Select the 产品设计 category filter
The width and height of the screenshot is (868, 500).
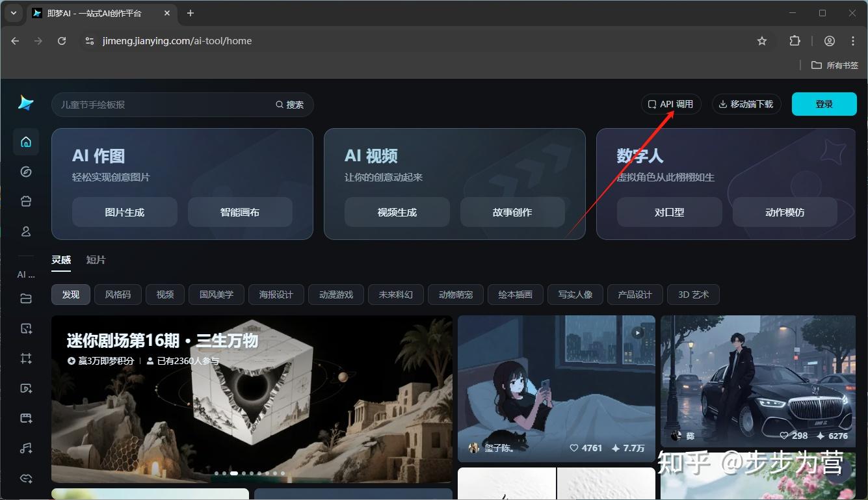[635, 295]
